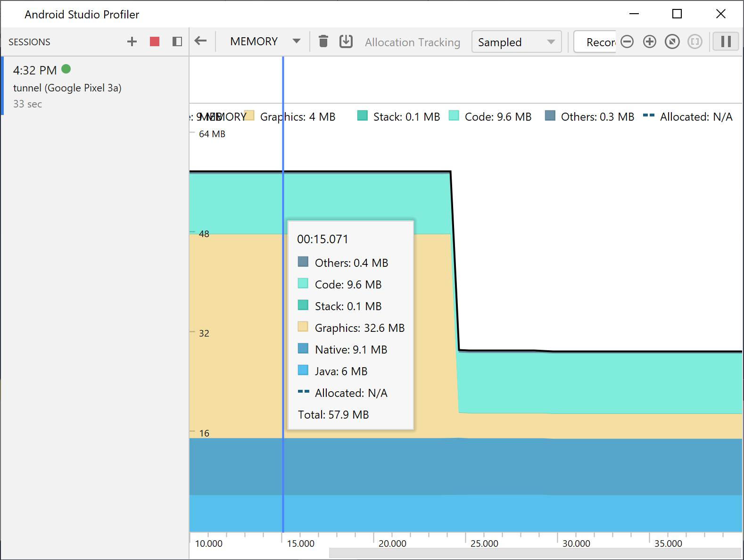Dump the Java heap

tap(346, 41)
